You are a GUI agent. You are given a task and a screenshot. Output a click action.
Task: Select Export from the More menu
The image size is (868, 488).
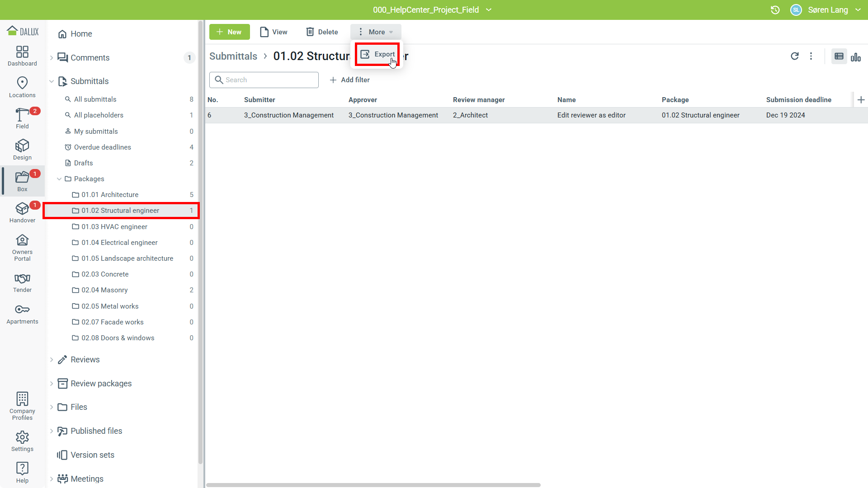[377, 54]
